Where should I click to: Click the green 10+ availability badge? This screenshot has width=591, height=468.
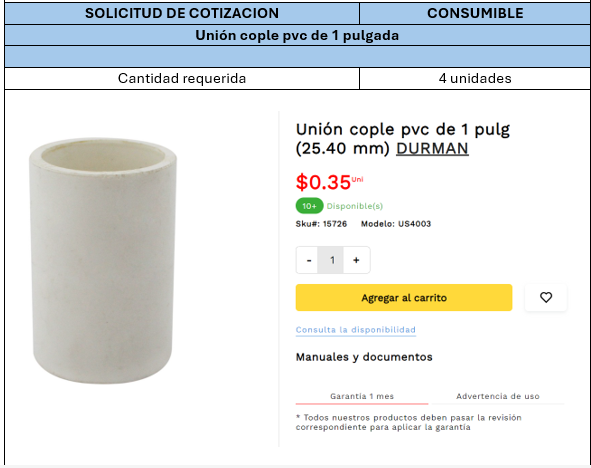[309, 206]
